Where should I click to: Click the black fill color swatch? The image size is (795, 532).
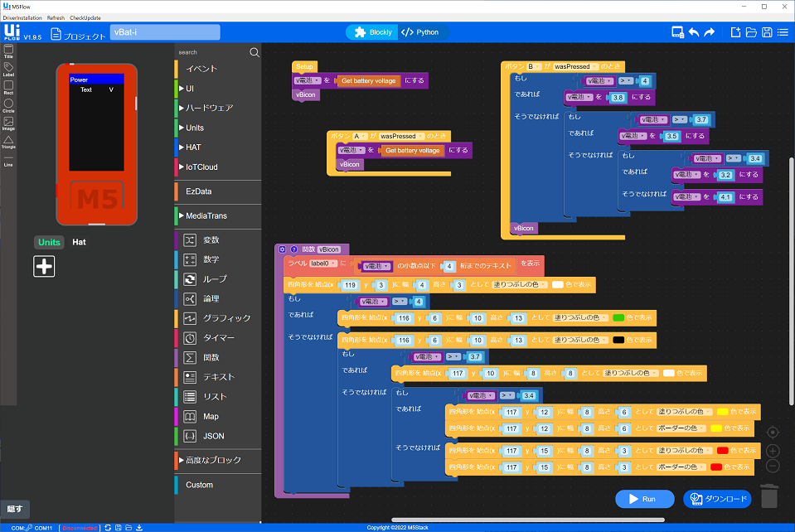(x=618, y=340)
